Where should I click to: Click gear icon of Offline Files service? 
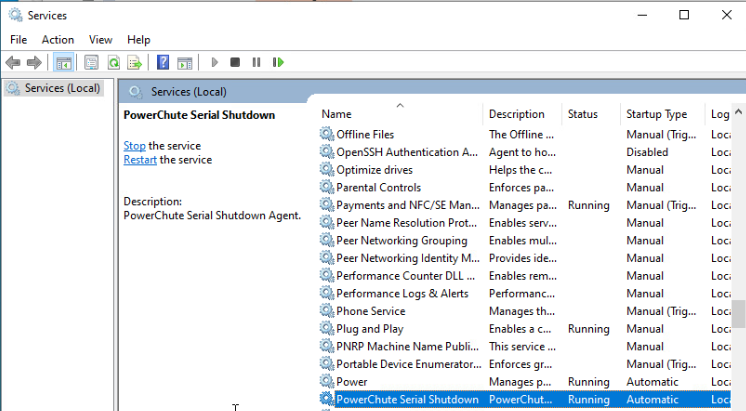[x=327, y=134]
